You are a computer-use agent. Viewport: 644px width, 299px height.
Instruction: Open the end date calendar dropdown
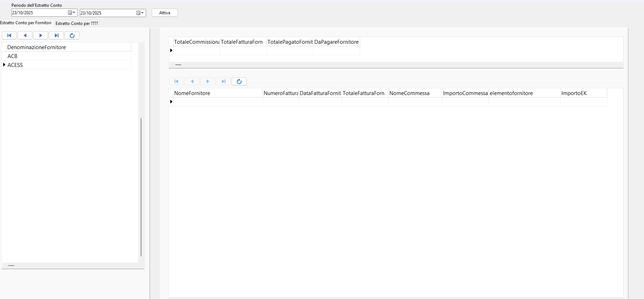140,13
